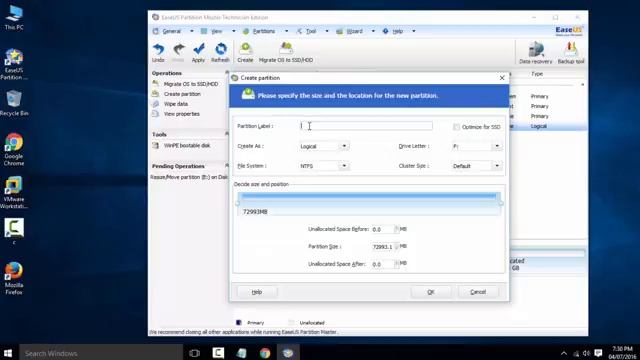
Task: Open the Tool menu
Action: click(311, 31)
